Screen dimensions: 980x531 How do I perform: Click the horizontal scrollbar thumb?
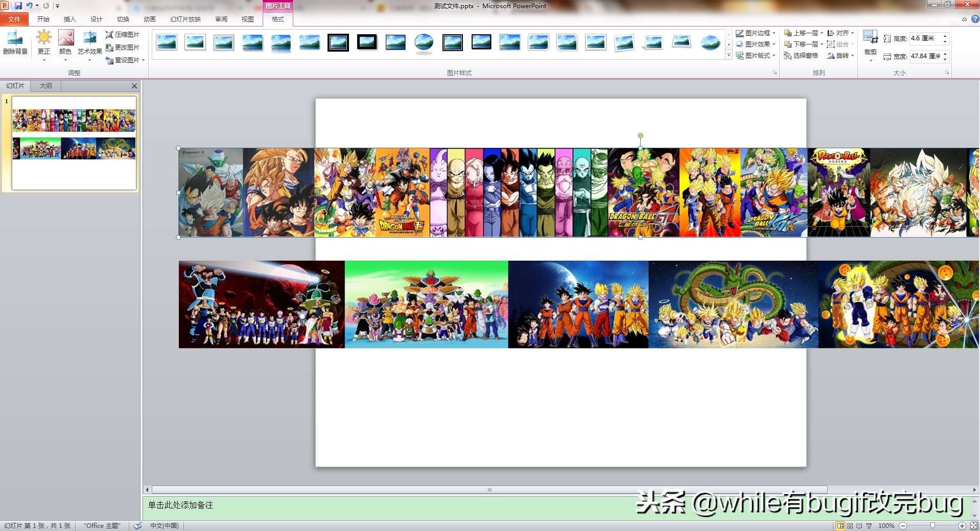click(489, 490)
